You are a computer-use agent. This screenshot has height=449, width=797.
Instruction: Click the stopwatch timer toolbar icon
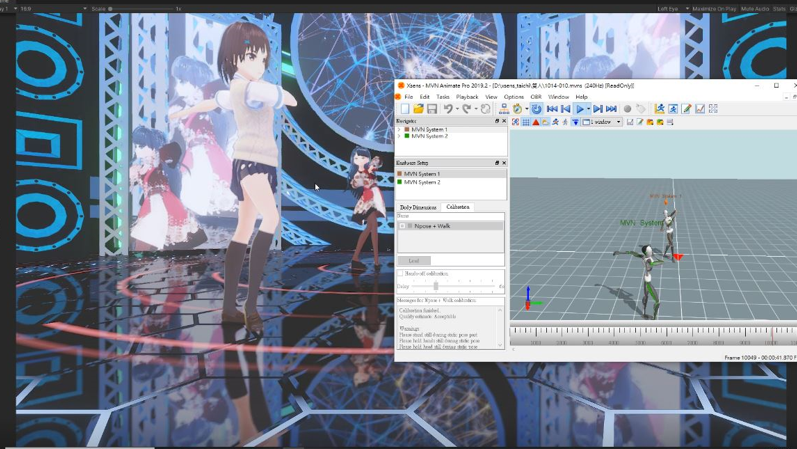(517, 109)
